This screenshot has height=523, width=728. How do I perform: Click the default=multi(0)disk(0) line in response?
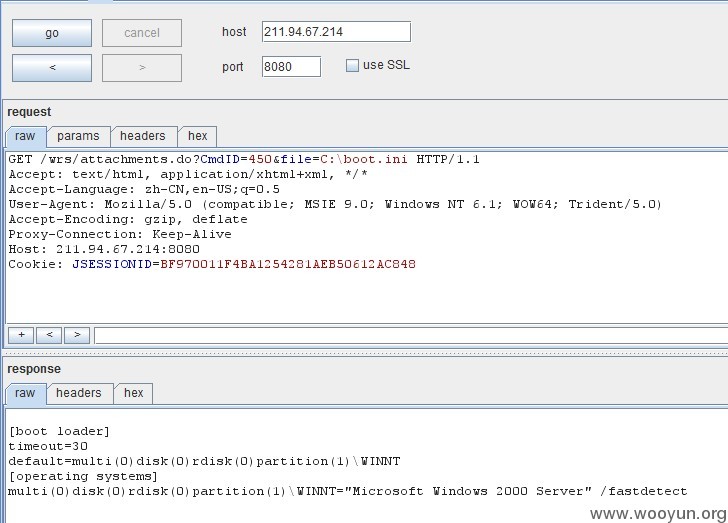click(x=204, y=461)
